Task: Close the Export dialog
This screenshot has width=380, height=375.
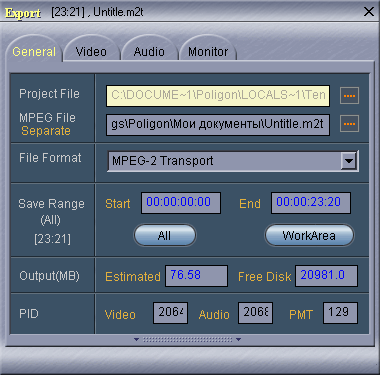Action: (x=369, y=12)
